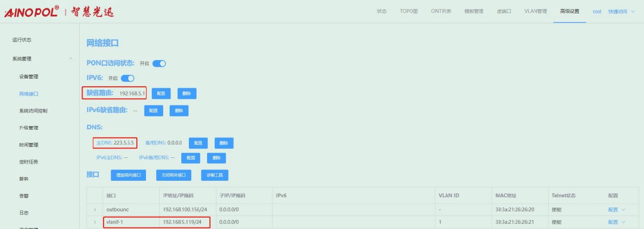The height and width of the screenshot is (229, 644).
Task: Click the root user link
Action: (x=597, y=11)
